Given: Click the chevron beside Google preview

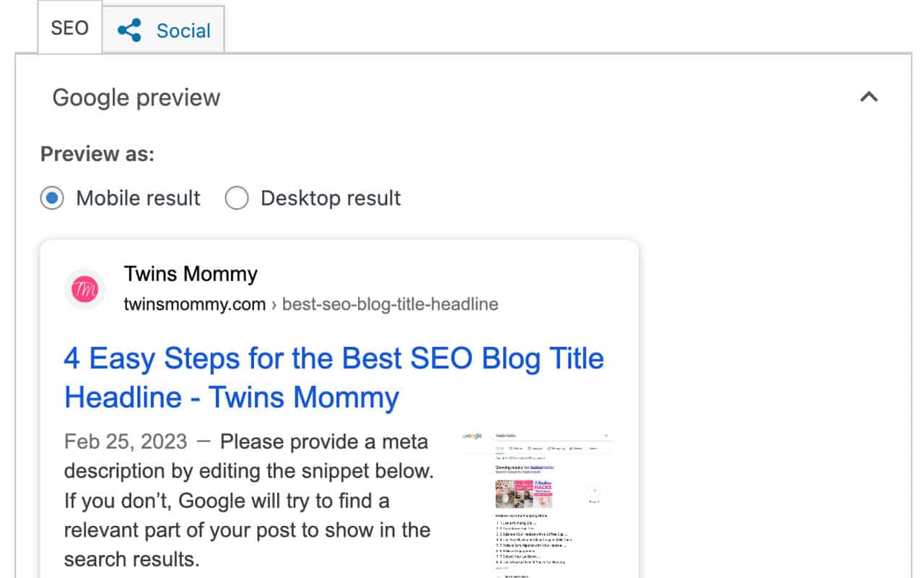Looking at the screenshot, I should 871,98.
